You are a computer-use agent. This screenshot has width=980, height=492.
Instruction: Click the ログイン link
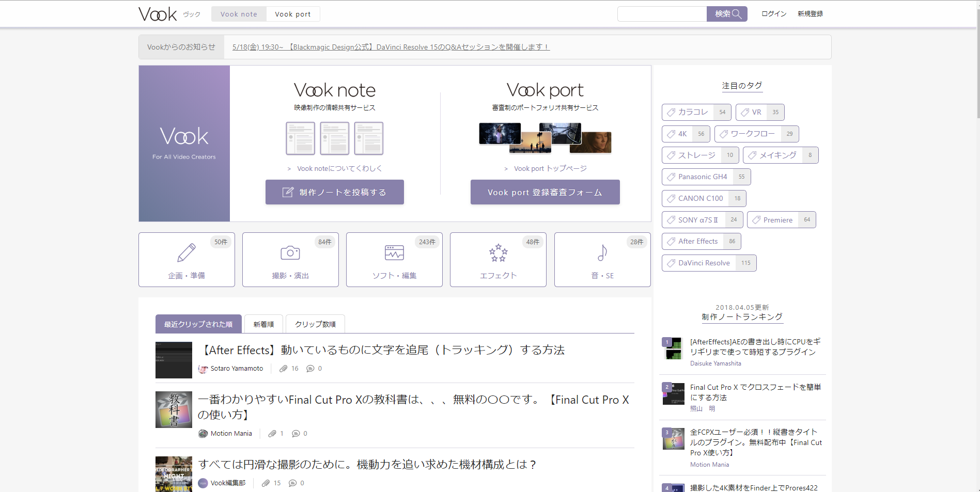coord(773,14)
